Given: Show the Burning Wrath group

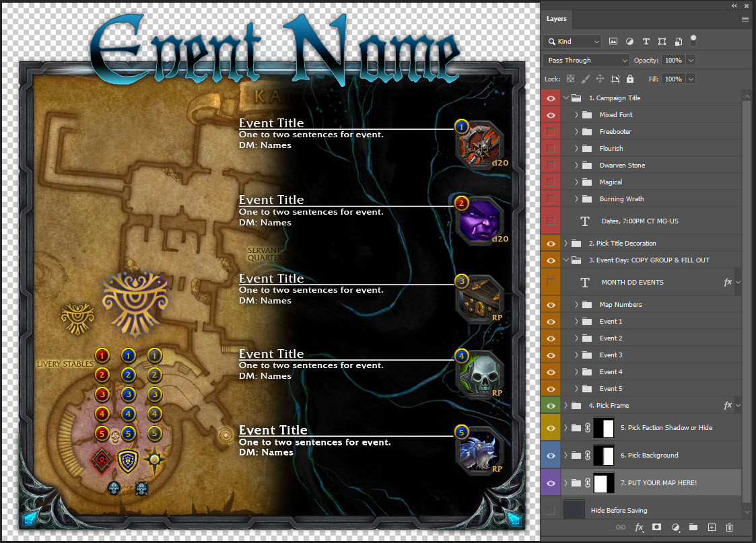Looking at the screenshot, I should (551, 199).
